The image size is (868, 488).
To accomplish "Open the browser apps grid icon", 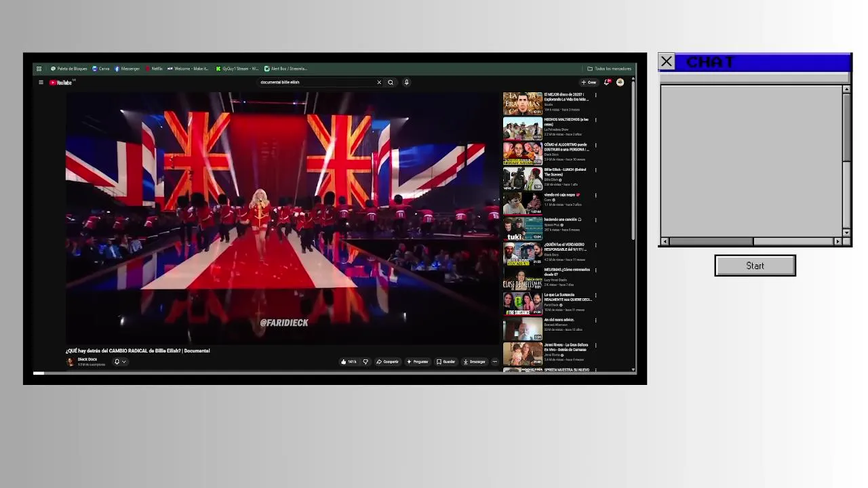I will click(x=39, y=68).
